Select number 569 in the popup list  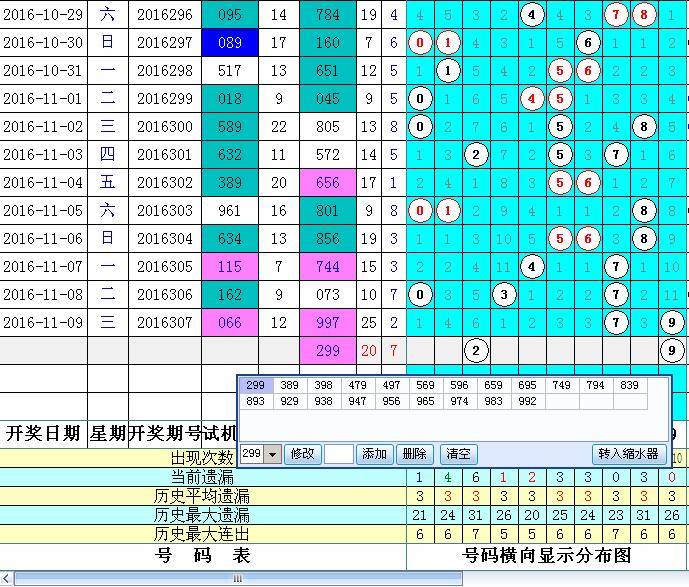coord(425,385)
